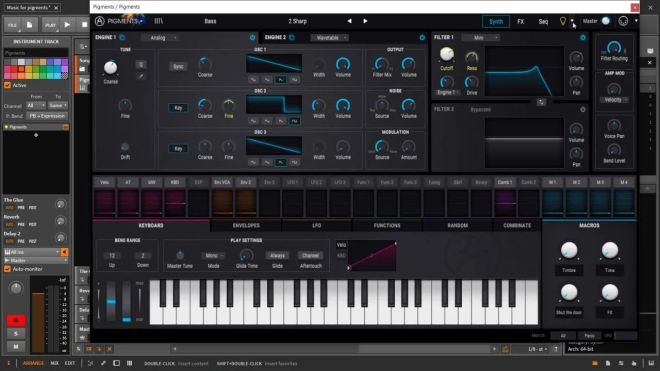The width and height of the screenshot is (660, 371).
Task: Click the Bitwig new document icon
Action: 29,25
